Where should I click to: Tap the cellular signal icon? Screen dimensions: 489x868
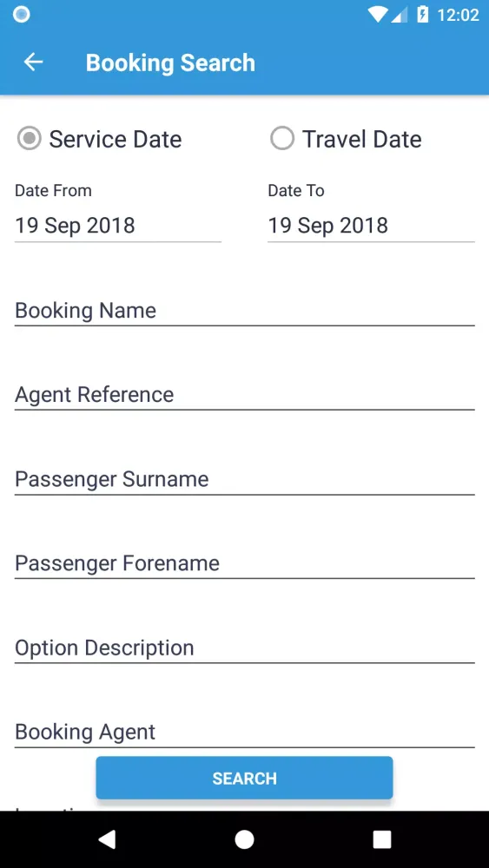click(x=399, y=15)
